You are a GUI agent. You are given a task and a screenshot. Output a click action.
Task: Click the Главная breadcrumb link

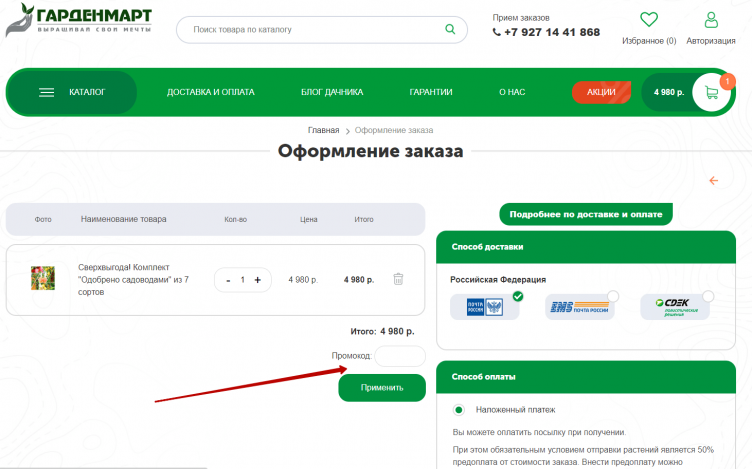(x=323, y=130)
